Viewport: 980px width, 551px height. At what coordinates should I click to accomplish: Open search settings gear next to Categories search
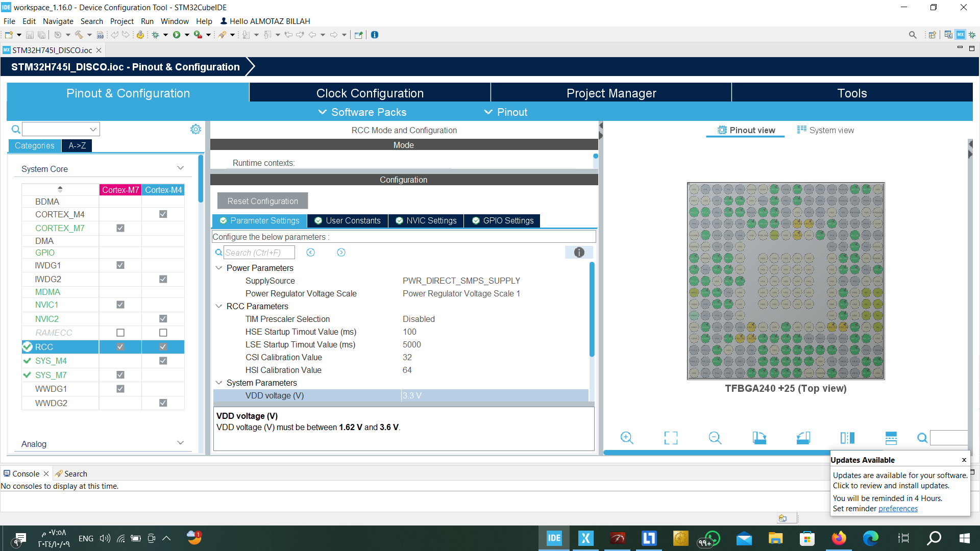[195, 129]
